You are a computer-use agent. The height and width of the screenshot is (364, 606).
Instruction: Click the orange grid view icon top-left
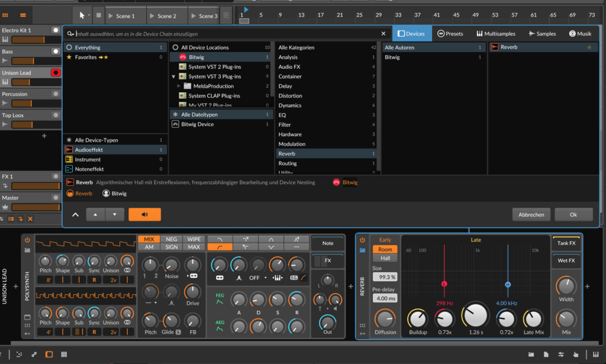click(x=5, y=15)
